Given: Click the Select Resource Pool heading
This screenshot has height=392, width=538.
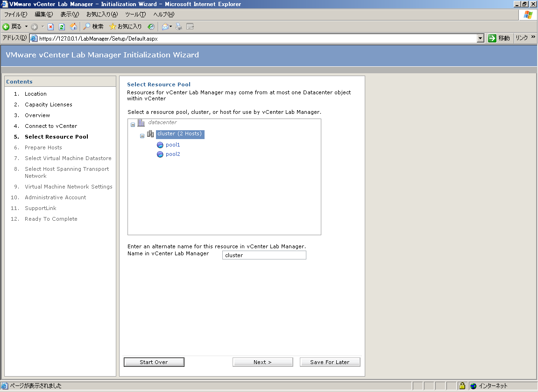Looking at the screenshot, I should pyautogui.click(x=159, y=84).
